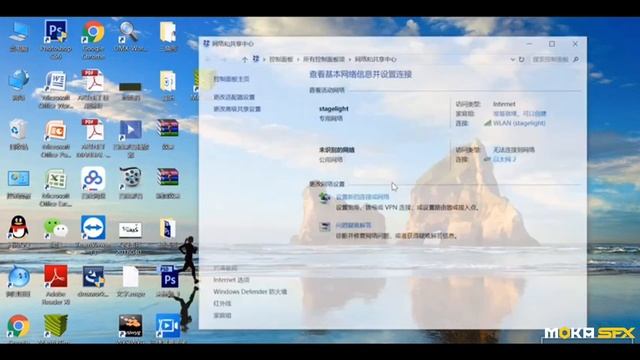Screen dimensions: 640x360
Task: Click the Control Panel search input field
Action: pos(551,59)
